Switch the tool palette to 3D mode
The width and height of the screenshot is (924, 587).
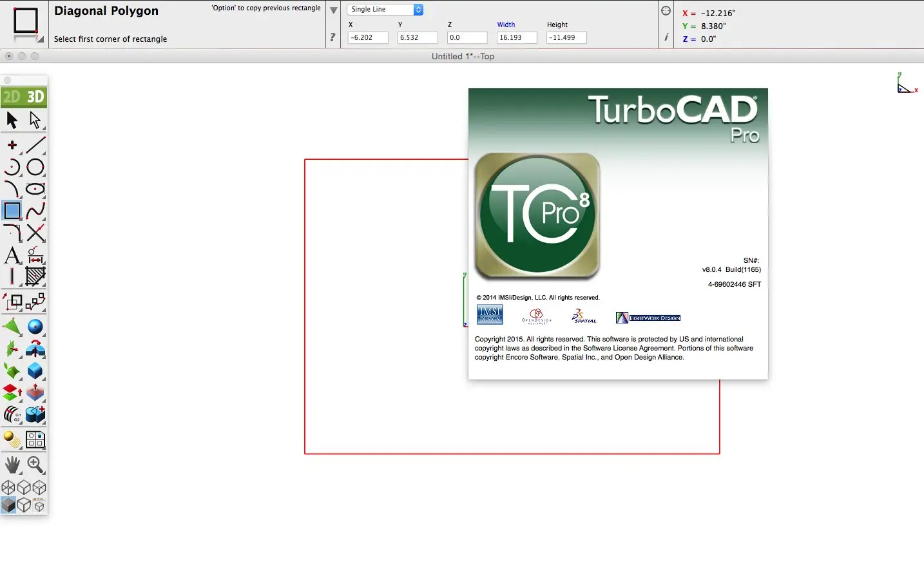click(35, 97)
